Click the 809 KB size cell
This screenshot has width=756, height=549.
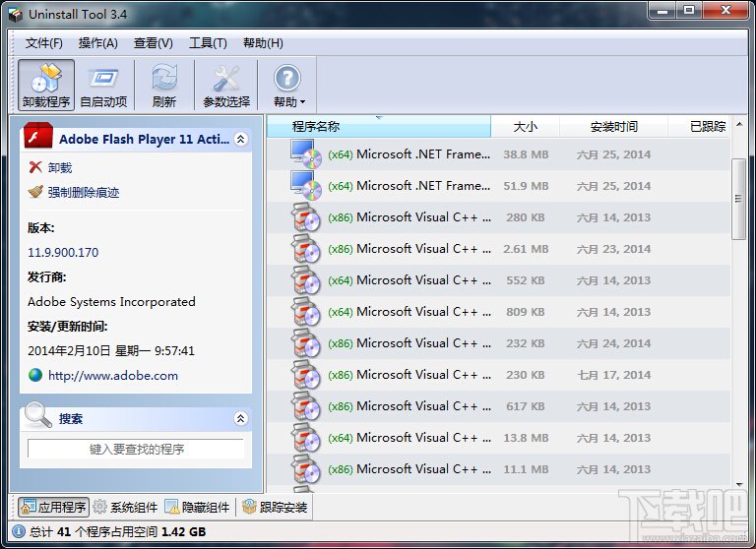click(526, 312)
